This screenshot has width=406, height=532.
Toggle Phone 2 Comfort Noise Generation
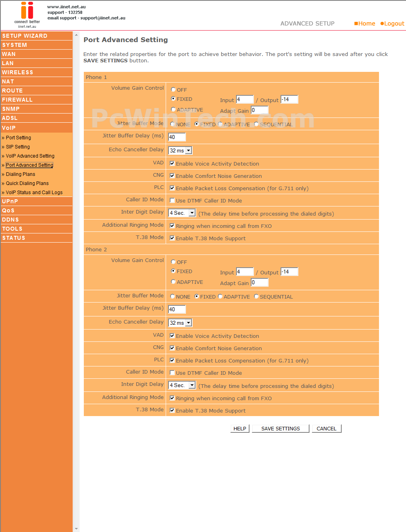[172, 348]
